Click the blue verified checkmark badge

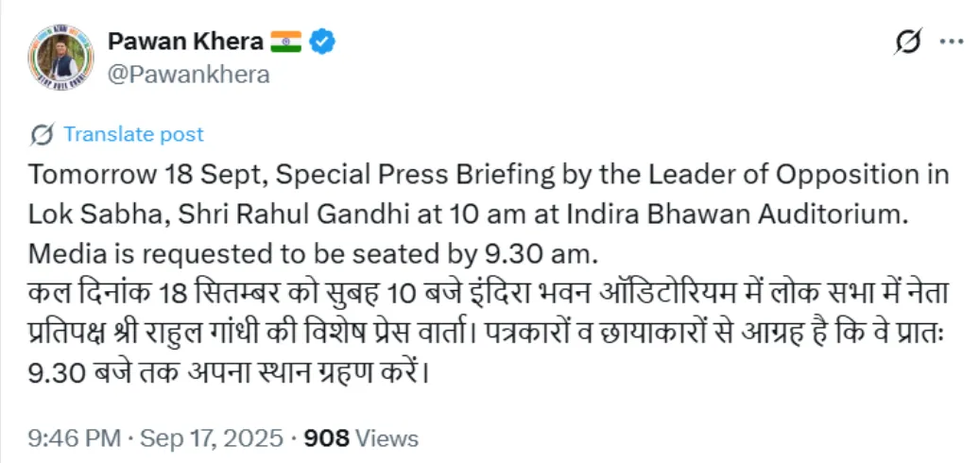[x=323, y=41]
